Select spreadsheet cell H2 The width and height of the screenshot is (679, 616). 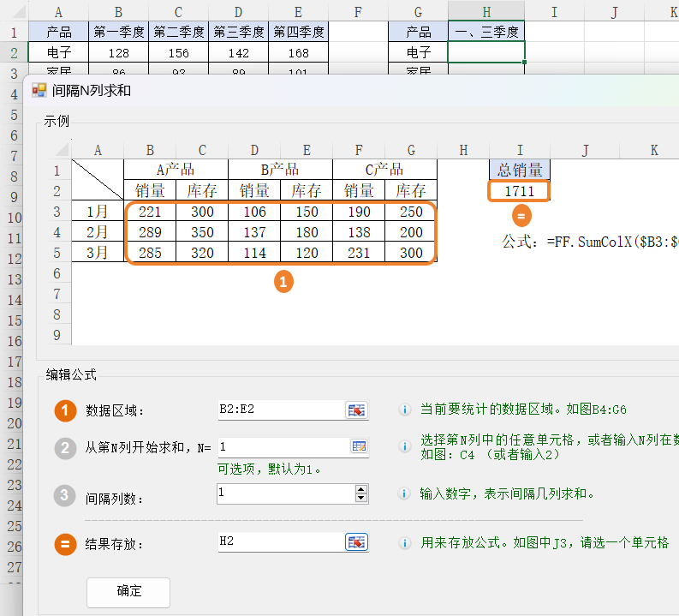[486, 52]
